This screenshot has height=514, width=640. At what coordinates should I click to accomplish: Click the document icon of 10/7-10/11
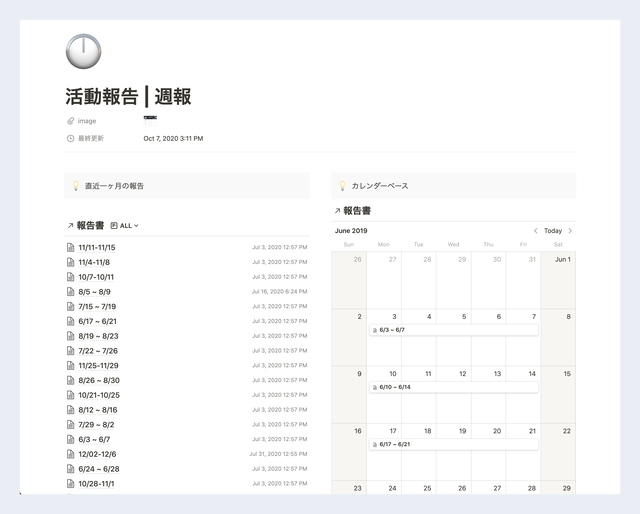tap(71, 277)
